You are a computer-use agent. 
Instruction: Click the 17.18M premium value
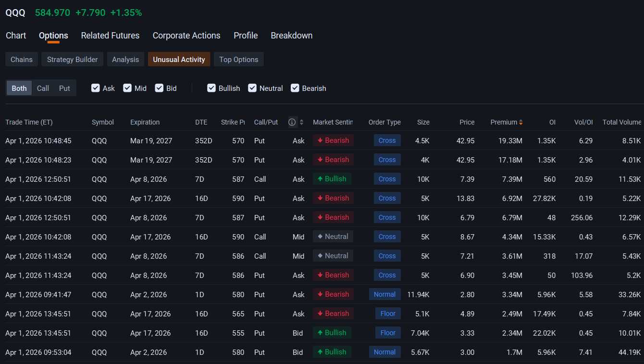coord(510,160)
